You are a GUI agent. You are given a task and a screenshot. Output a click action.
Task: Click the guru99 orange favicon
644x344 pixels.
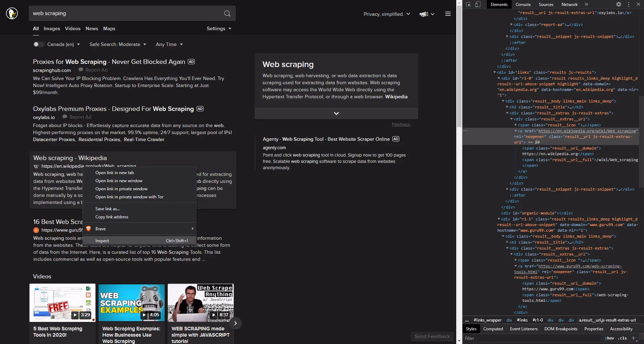(x=36, y=230)
